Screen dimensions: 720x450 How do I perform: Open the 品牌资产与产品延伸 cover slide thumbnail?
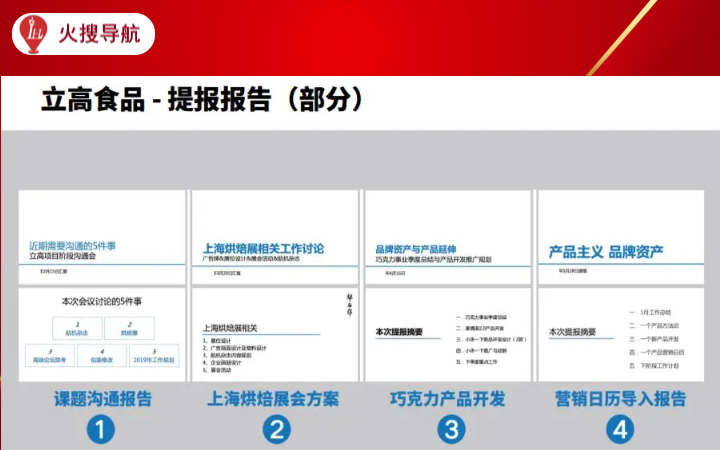point(448,237)
